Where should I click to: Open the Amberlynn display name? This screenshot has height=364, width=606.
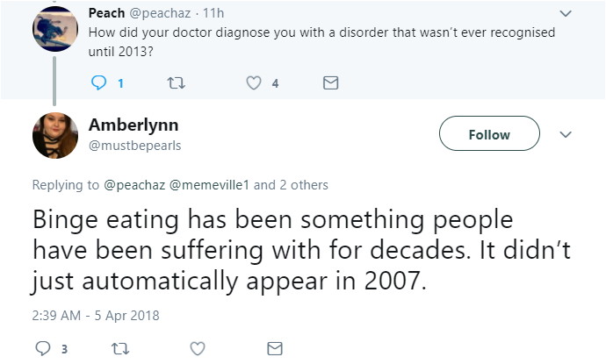[133, 125]
